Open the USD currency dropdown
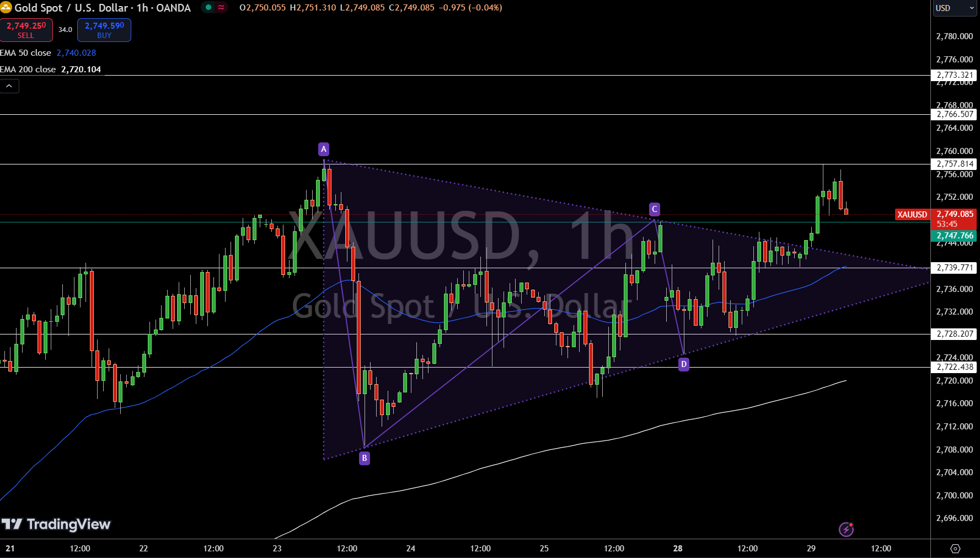This screenshot has width=980, height=558. pos(955,8)
